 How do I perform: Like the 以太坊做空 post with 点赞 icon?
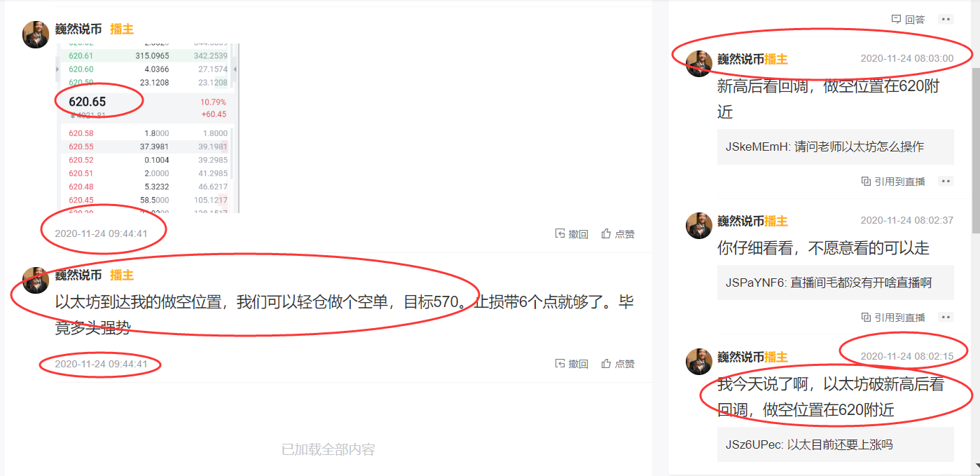606,364
